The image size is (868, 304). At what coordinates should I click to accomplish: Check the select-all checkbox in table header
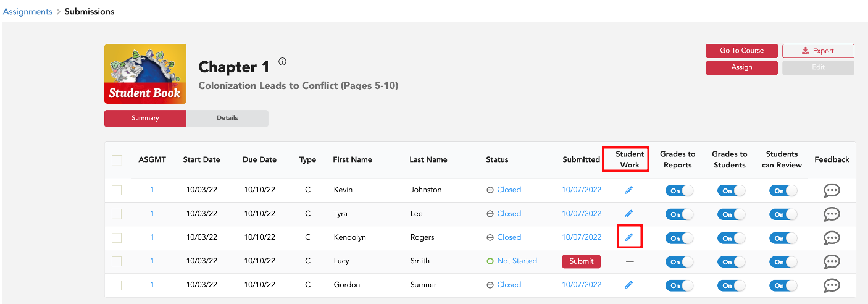click(117, 160)
